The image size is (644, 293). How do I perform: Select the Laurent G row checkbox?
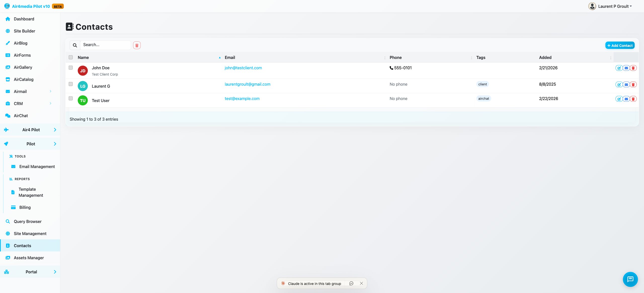71,84
